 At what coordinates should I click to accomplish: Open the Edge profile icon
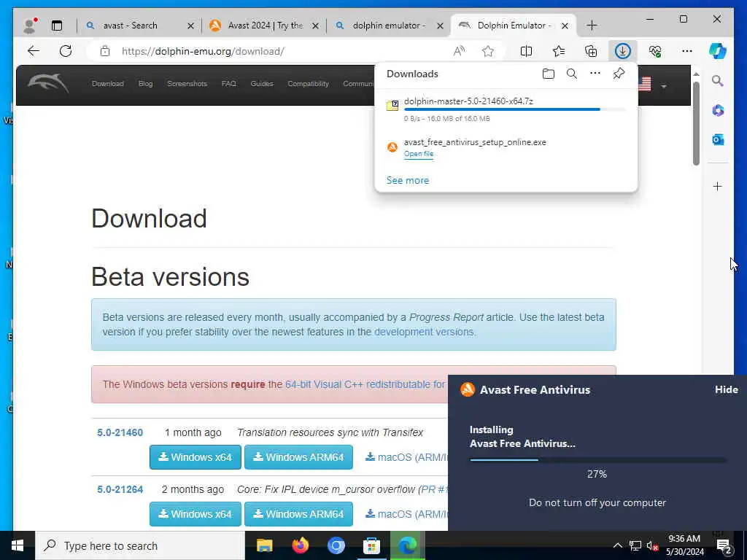(30, 26)
